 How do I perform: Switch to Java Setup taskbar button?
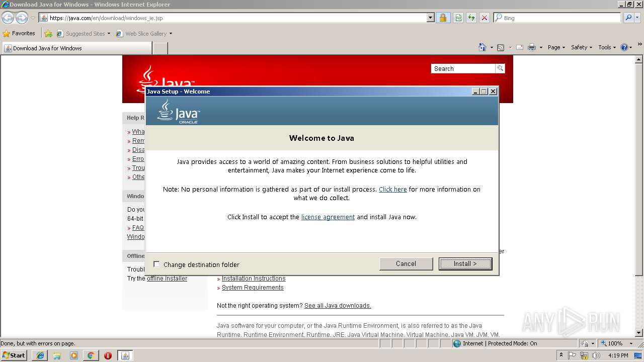coord(125,355)
